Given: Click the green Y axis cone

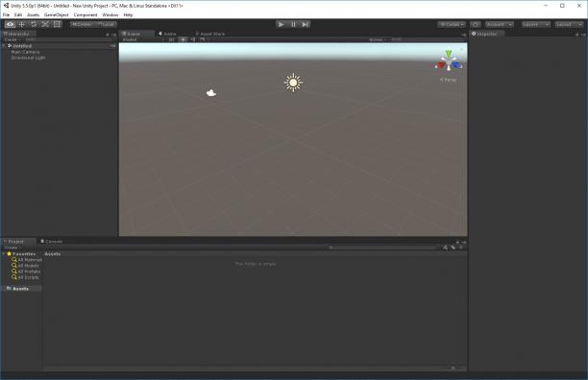Looking at the screenshot, I should 449,54.
